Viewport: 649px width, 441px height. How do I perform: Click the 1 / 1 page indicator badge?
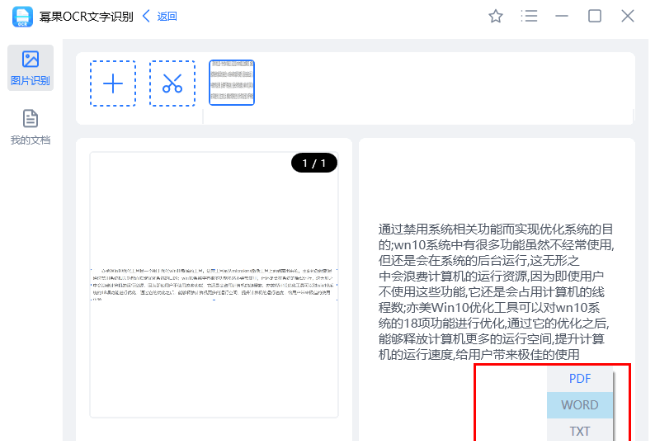(x=314, y=162)
